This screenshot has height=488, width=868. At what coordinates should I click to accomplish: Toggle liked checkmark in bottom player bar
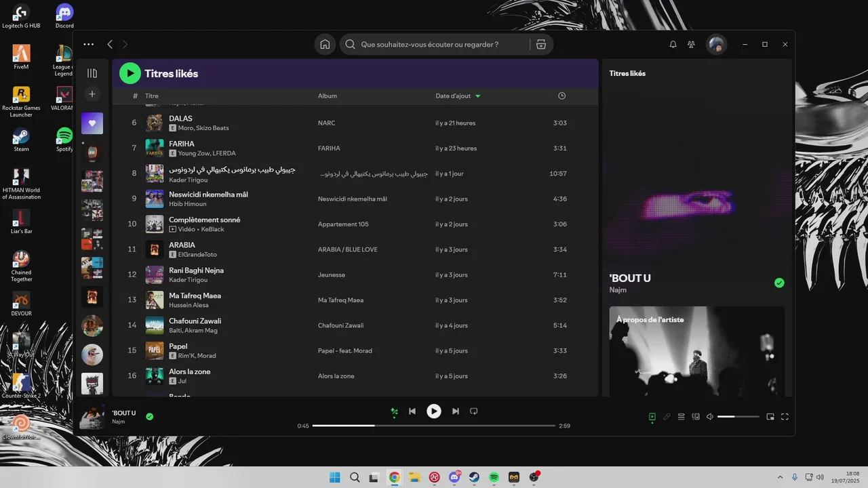pyautogui.click(x=150, y=417)
